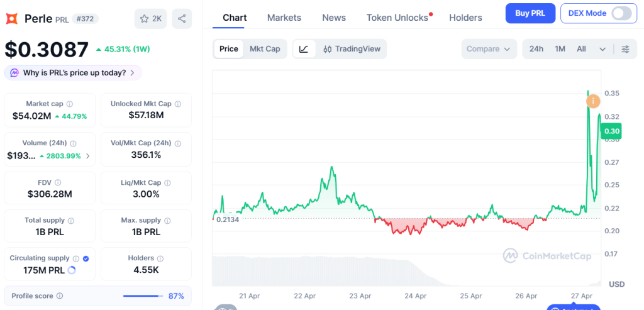This screenshot has height=310, width=644.
Task: Click orange event marker on chart
Action: [593, 101]
